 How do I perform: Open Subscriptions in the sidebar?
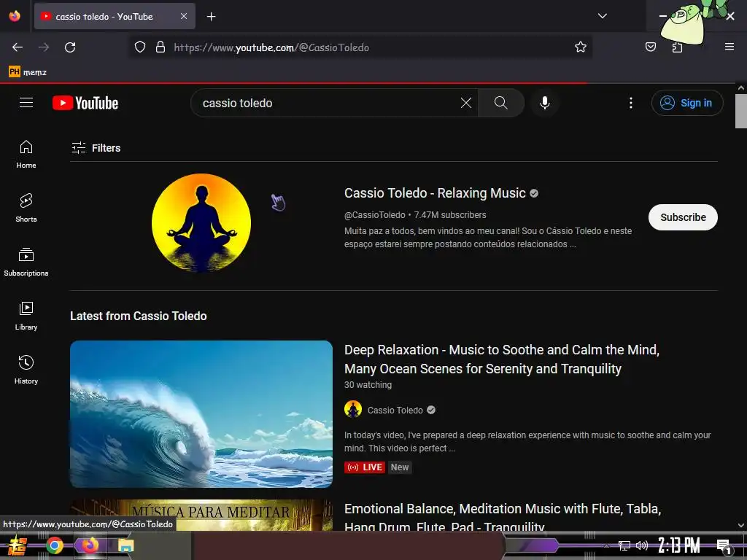pos(26,262)
